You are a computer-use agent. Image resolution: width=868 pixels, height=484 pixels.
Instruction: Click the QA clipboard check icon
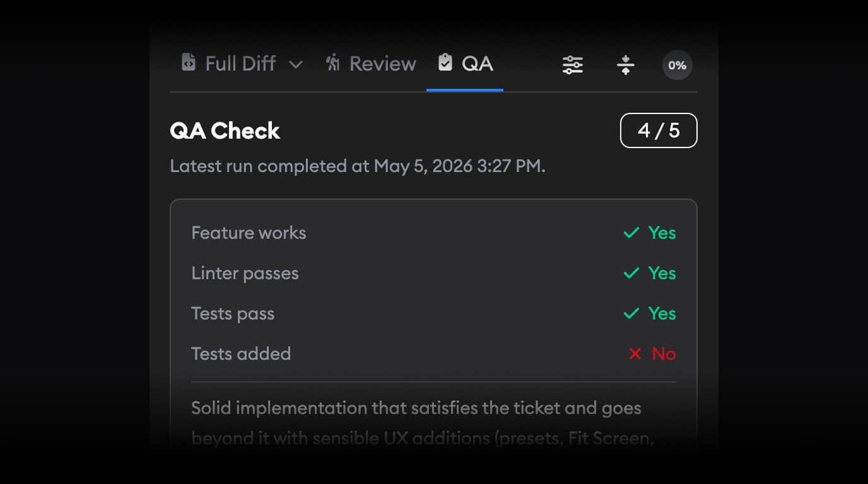(x=445, y=62)
